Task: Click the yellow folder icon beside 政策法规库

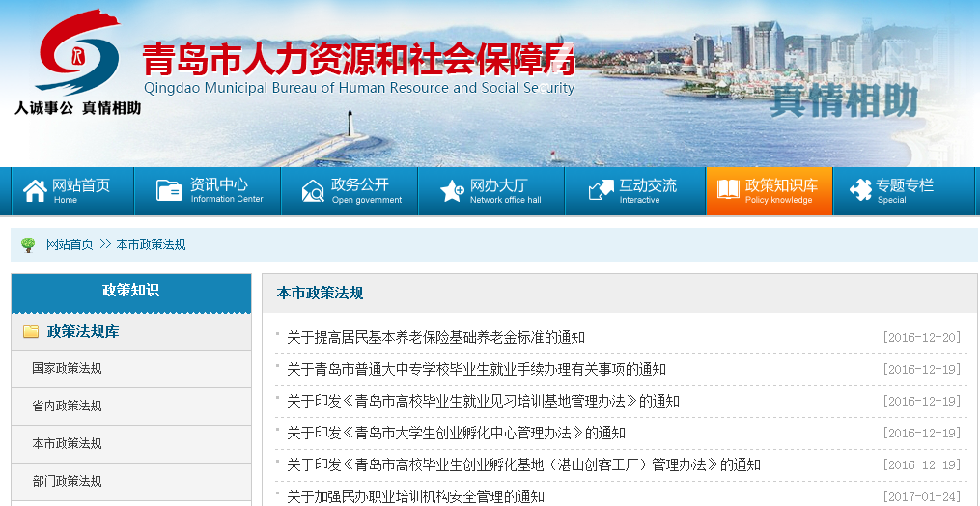Action: coord(31,332)
